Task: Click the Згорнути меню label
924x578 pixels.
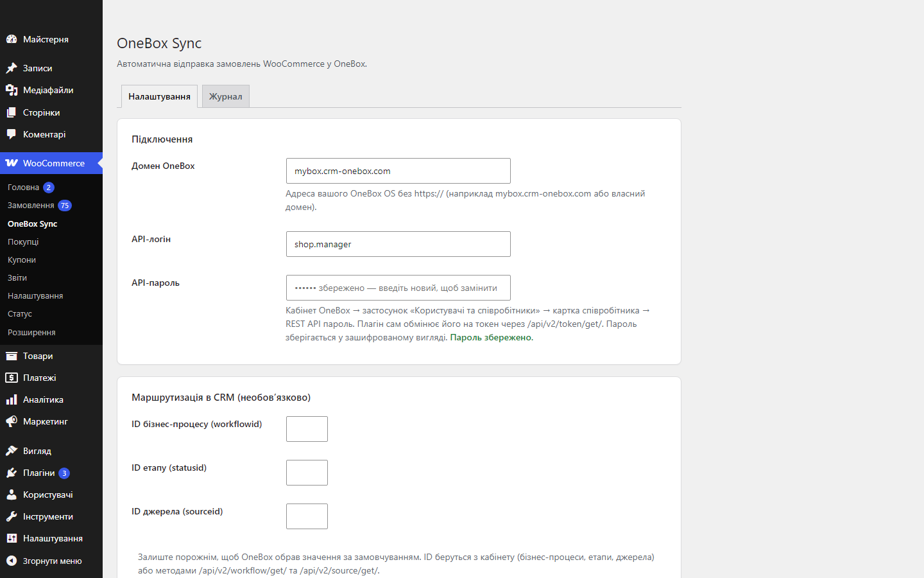Action: [x=53, y=561]
